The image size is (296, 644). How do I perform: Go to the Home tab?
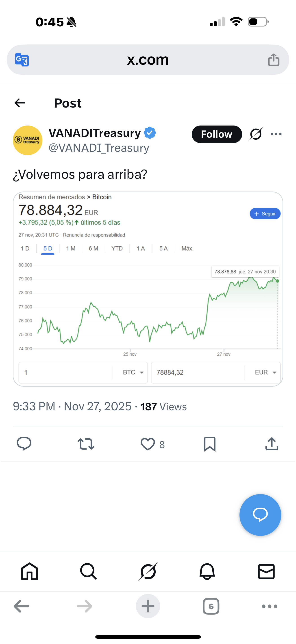coord(29,571)
